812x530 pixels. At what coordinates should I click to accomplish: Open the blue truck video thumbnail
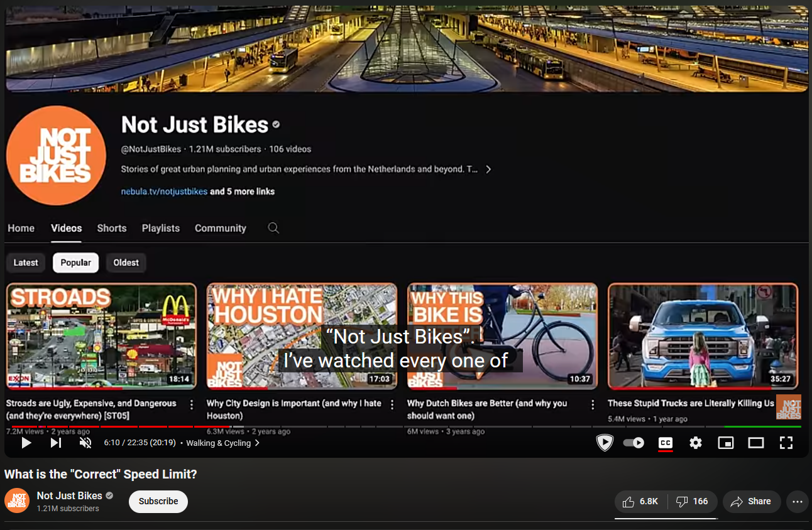(703, 336)
